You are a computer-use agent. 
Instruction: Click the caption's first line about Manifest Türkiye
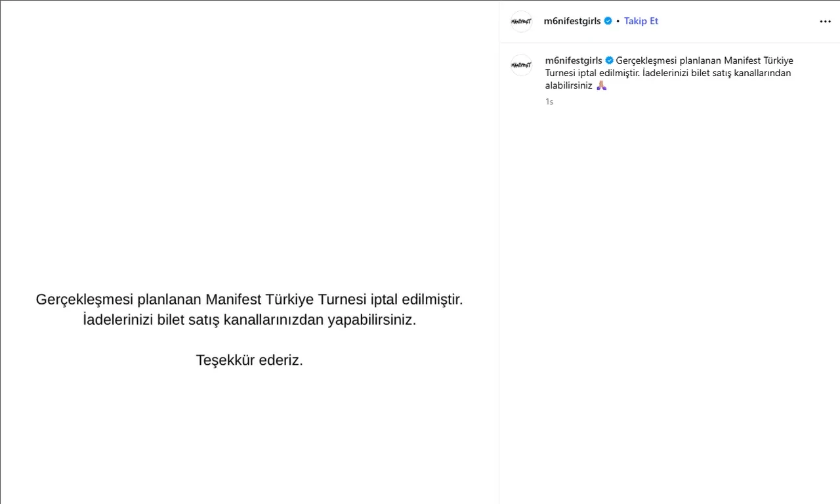pos(704,60)
